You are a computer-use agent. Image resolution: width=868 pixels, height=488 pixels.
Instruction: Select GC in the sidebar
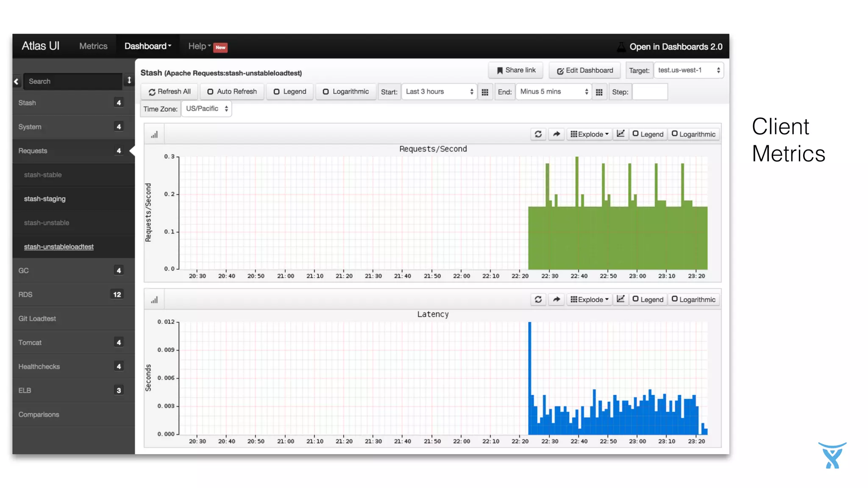point(74,271)
